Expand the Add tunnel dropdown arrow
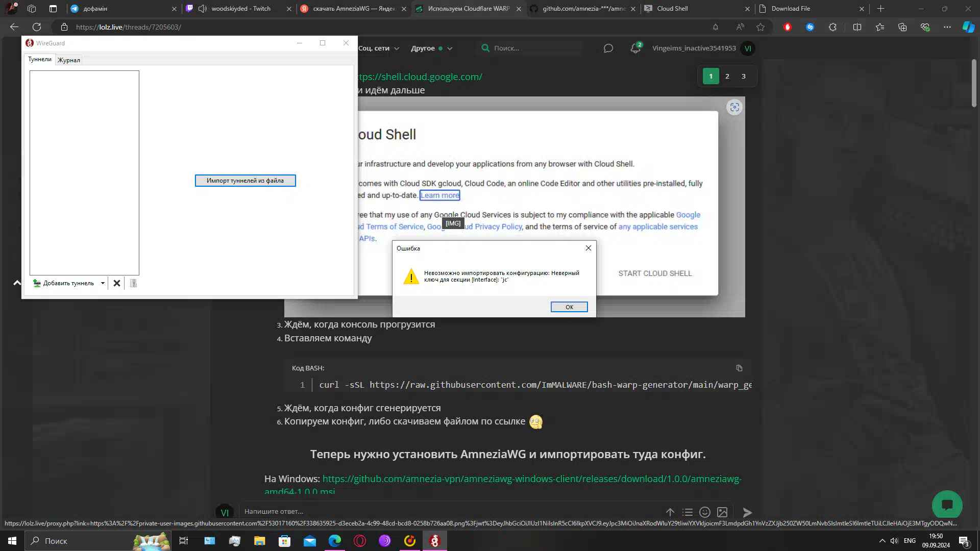The image size is (980, 551). point(103,283)
